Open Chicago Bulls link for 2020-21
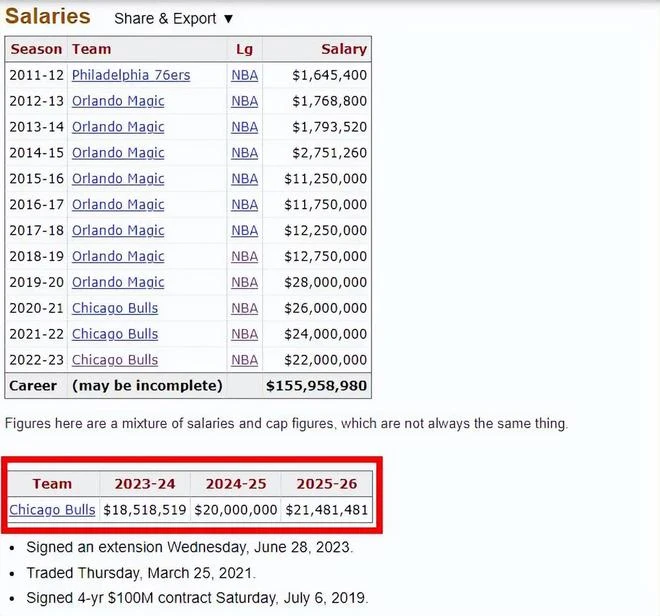The image size is (660, 616). pyautogui.click(x=115, y=308)
